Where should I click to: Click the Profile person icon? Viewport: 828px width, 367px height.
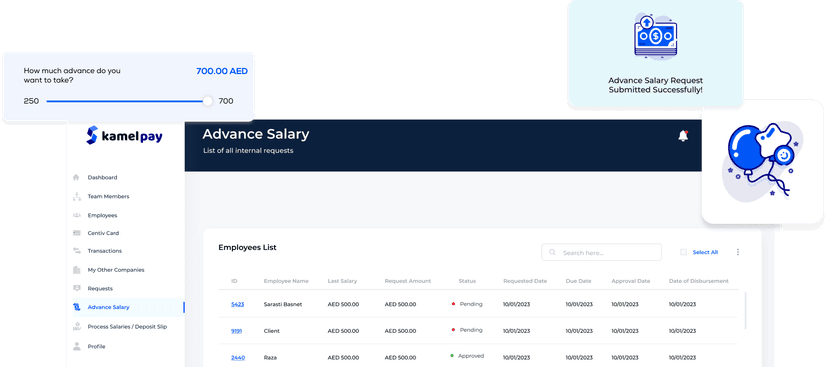[x=77, y=346]
